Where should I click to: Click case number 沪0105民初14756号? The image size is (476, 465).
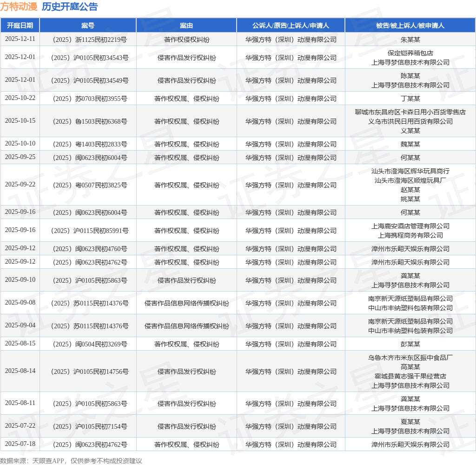click(90, 372)
